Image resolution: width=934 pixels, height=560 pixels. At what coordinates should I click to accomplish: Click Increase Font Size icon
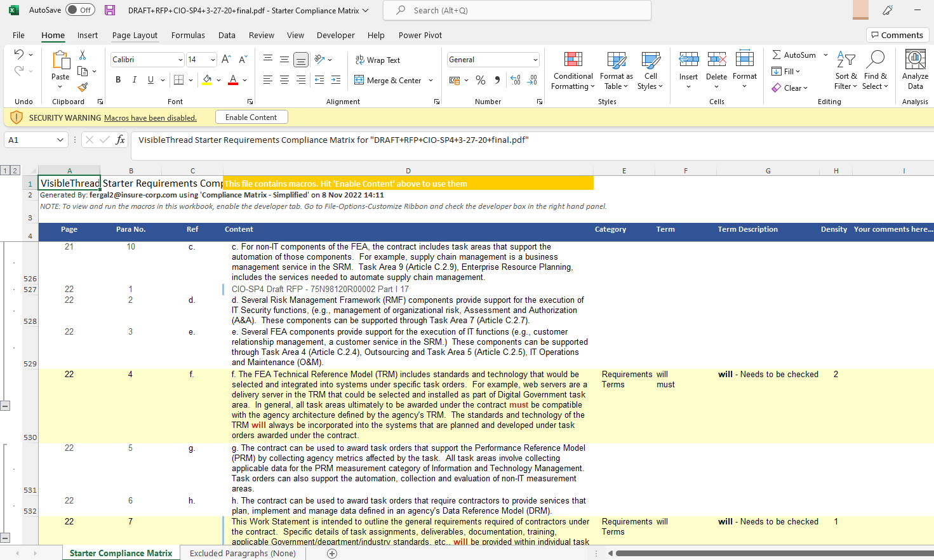point(226,59)
